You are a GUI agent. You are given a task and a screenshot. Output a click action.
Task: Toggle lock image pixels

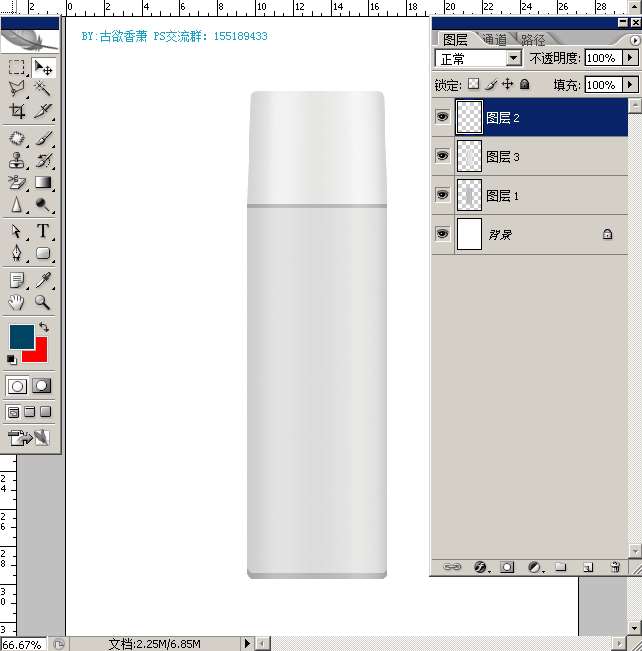tap(490, 84)
